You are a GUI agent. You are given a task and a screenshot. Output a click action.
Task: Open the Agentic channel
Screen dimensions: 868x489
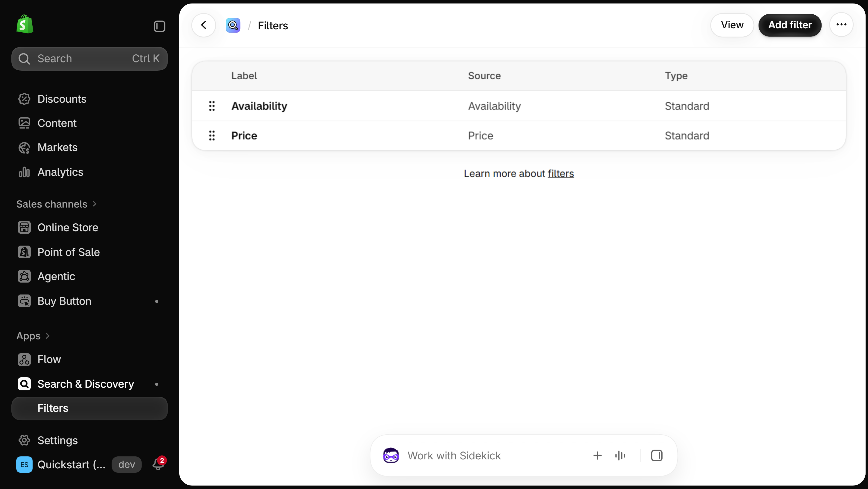point(90,276)
